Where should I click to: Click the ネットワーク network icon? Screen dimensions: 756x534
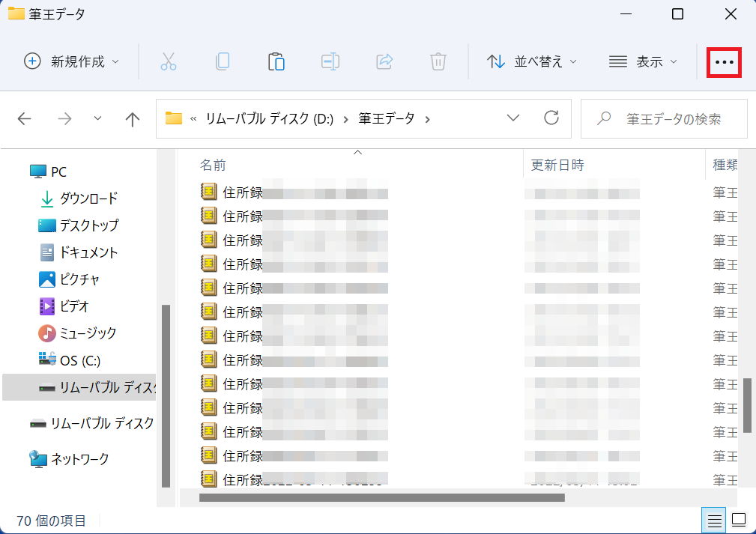click(x=38, y=459)
